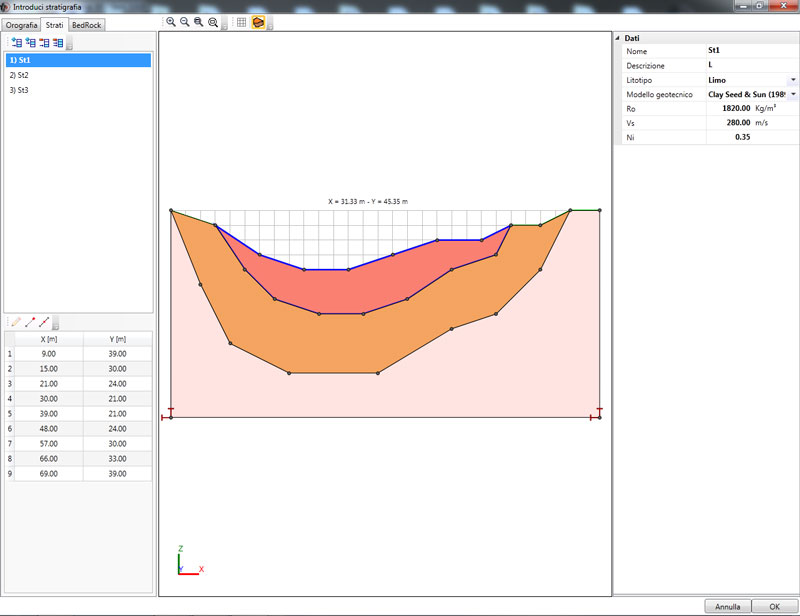
Task: Click the Nome field with value St1
Action: tap(752, 51)
